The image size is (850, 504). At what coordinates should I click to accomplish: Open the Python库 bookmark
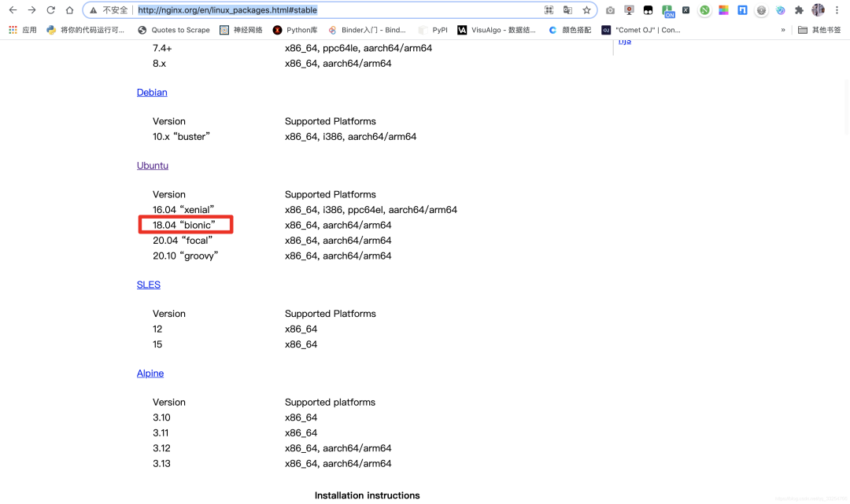[295, 30]
